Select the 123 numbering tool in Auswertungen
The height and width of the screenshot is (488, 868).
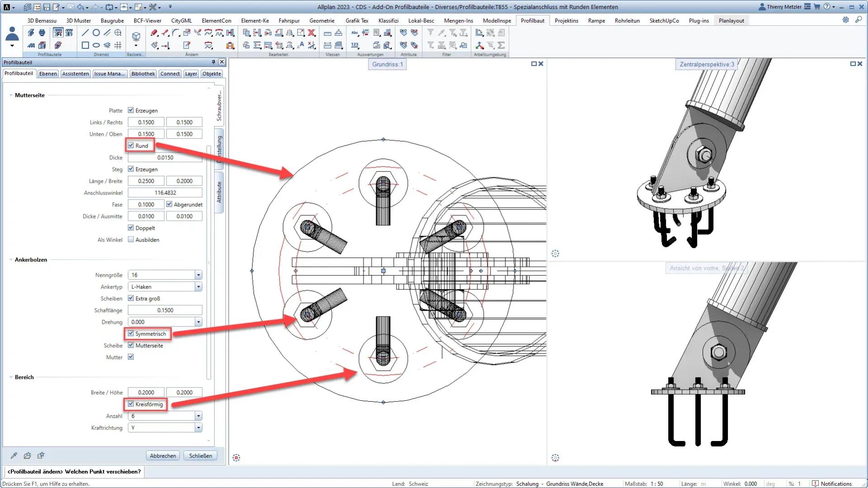pyautogui.click(x=355, y=45)
